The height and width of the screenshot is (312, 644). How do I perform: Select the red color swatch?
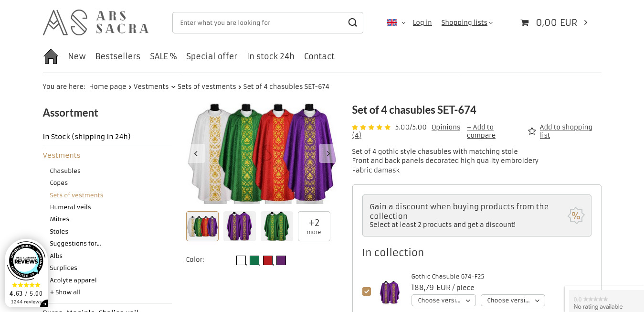(x=268, y=260)
